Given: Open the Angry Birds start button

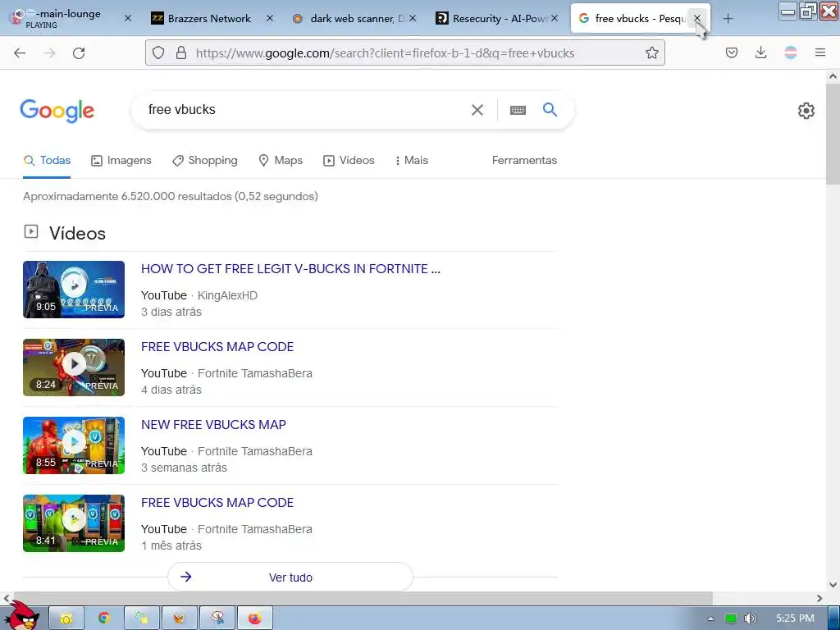Looking at the screenshot, I should [21, 616].
